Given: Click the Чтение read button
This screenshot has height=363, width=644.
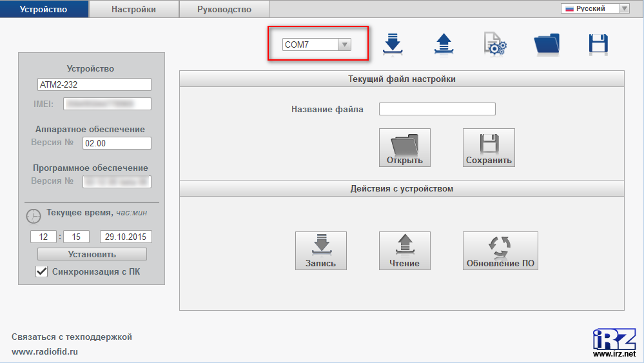Looking at the screenshot, I should tap(404, 251).
